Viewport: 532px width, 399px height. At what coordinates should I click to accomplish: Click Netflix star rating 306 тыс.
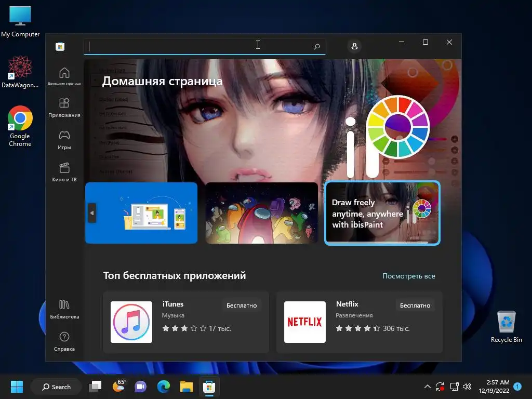click(x=373, y=328)
